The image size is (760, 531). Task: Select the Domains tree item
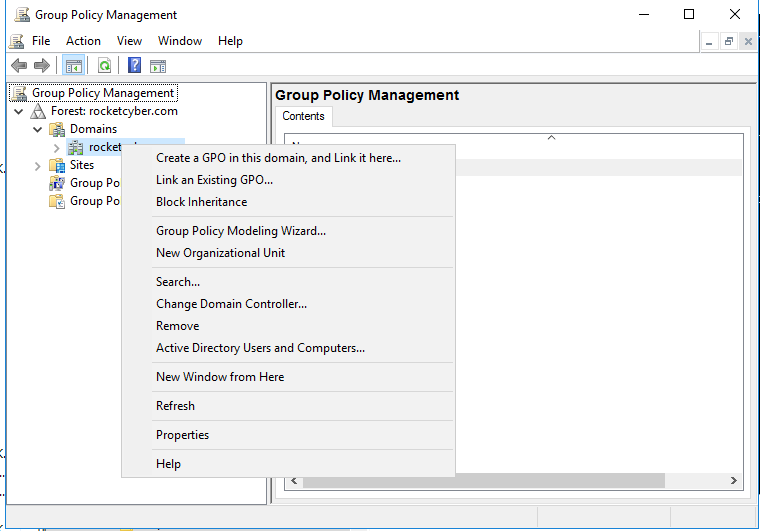pyautogui.click(x=94, y=129)
